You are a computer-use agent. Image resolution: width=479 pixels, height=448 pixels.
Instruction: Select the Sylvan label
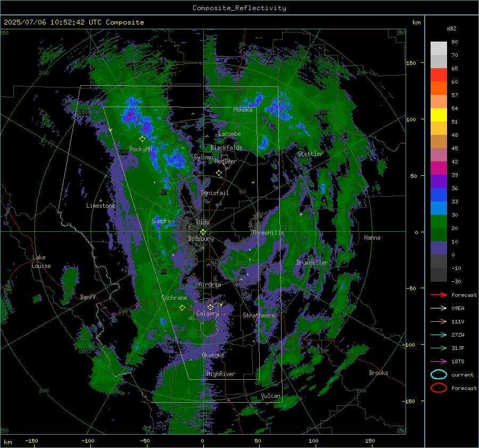point(203,157)
